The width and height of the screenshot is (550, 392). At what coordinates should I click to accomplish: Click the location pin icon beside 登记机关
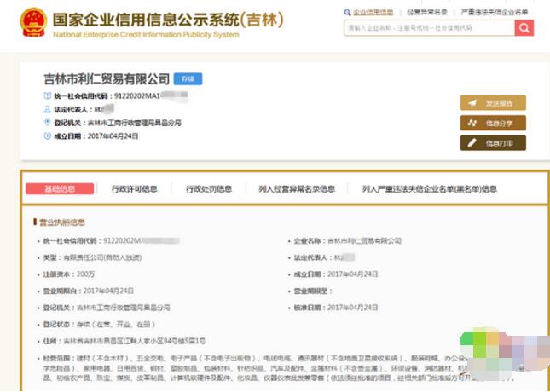(x=48, y=123)
